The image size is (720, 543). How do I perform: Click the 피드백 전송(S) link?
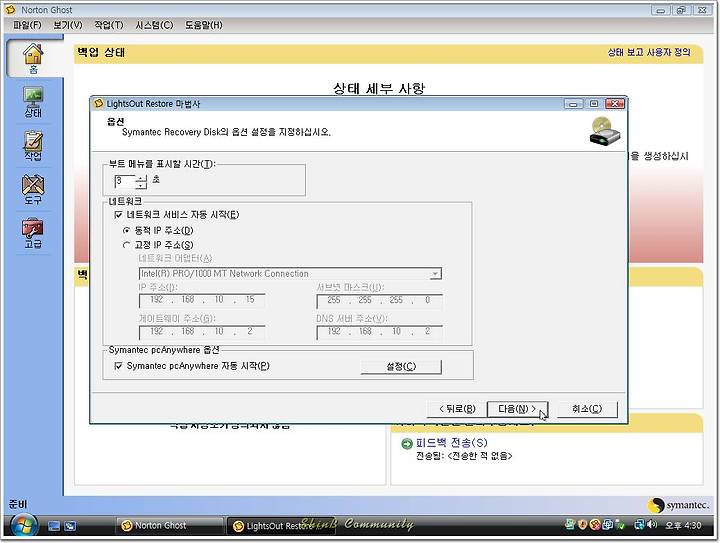point(451,442)
